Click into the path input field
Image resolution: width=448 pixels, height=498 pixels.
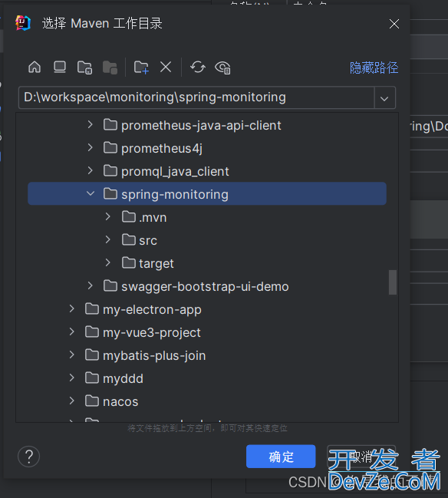click(x=196, y=97)
